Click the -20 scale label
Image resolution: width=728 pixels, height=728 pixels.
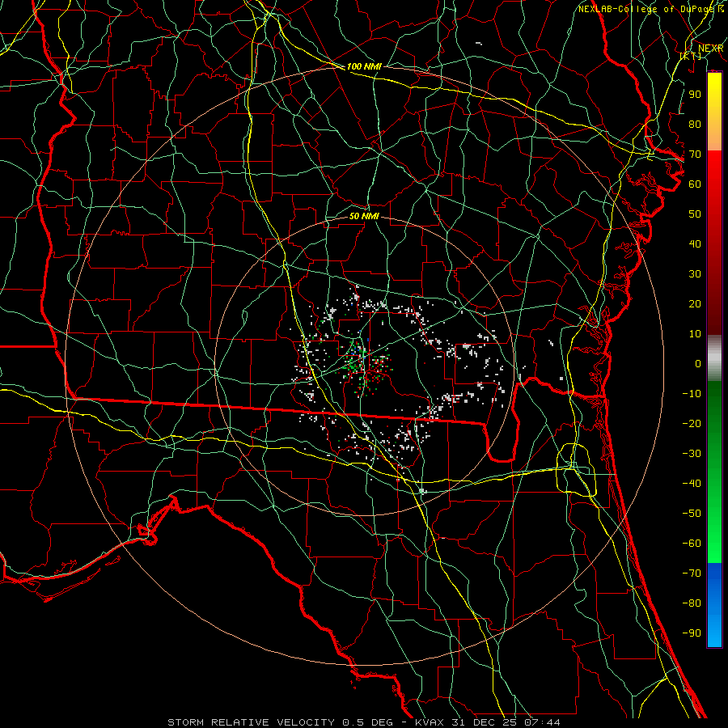692,424
